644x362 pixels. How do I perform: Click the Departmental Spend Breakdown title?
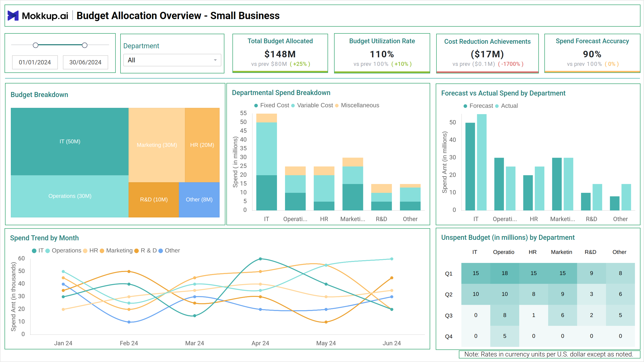281,93
